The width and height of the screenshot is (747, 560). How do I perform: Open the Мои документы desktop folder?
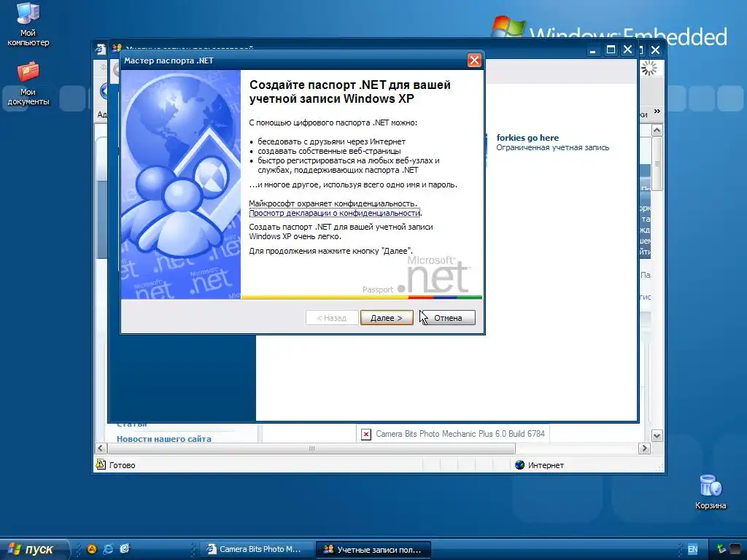(x=28, y=83)
